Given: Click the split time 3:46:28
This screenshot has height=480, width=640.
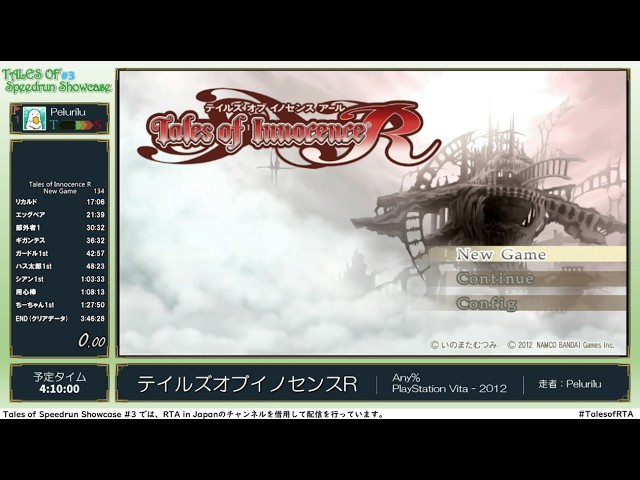Looking at the screenshot, I should point(93,318).
